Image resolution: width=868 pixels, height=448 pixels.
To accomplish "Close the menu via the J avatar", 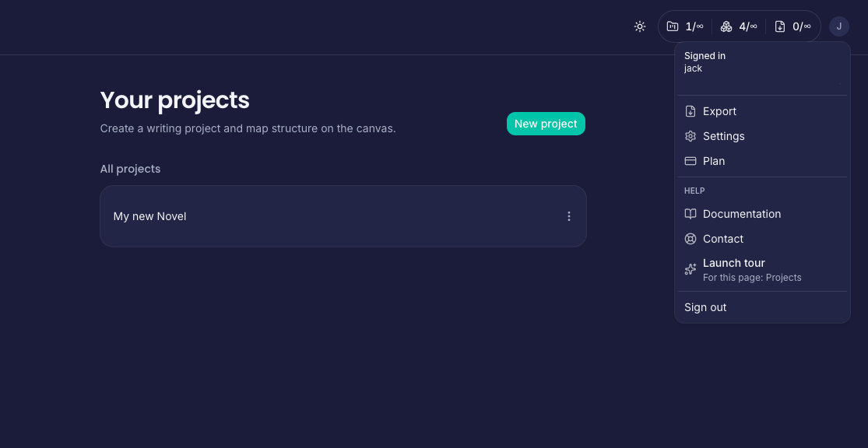I will [838, 26].
